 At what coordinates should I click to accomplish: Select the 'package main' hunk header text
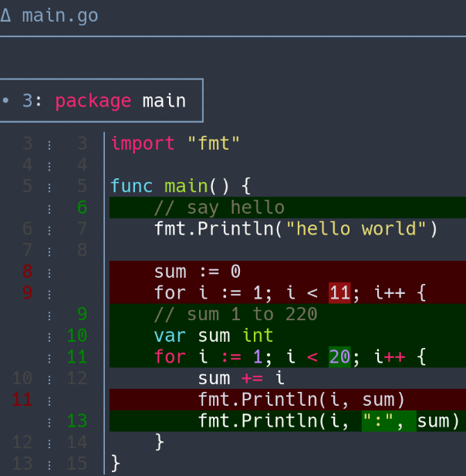tap(120, 100)
